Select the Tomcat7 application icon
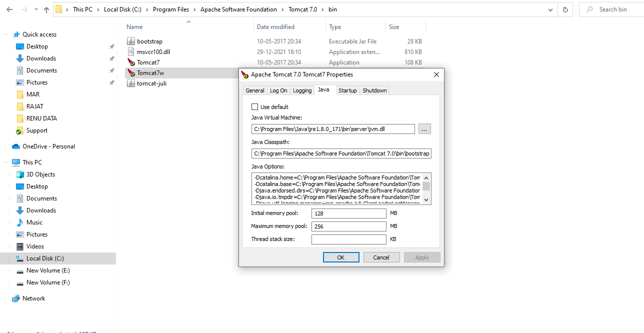 (x=131, y=62)
